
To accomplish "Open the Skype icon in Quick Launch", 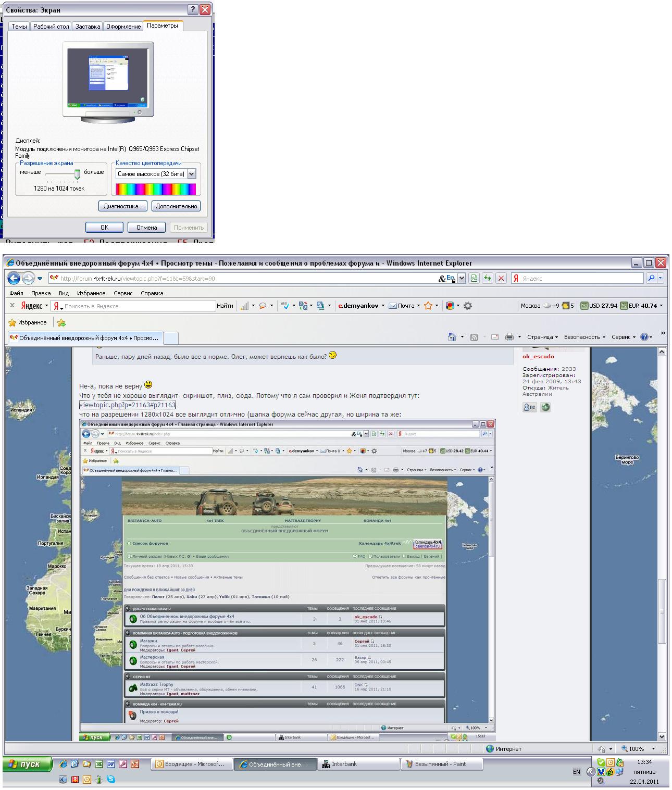I will click(111, 780).
